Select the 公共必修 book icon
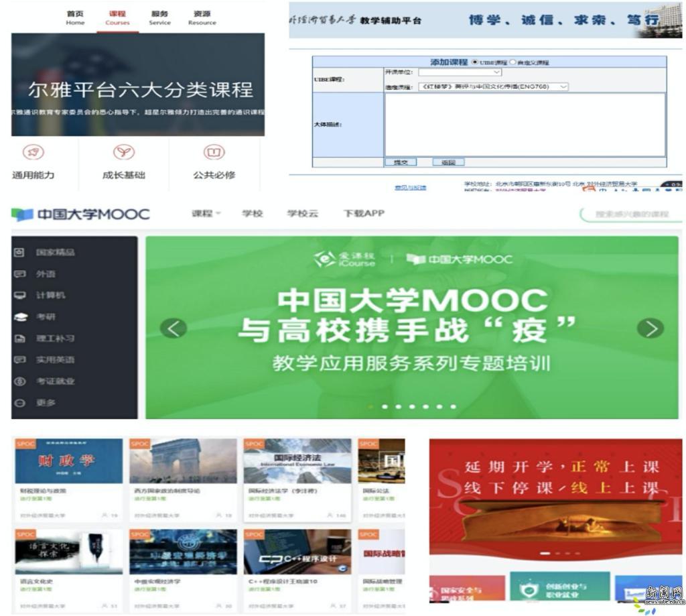Viewport: 686px width, 616px height. click(x=214, y=153)
